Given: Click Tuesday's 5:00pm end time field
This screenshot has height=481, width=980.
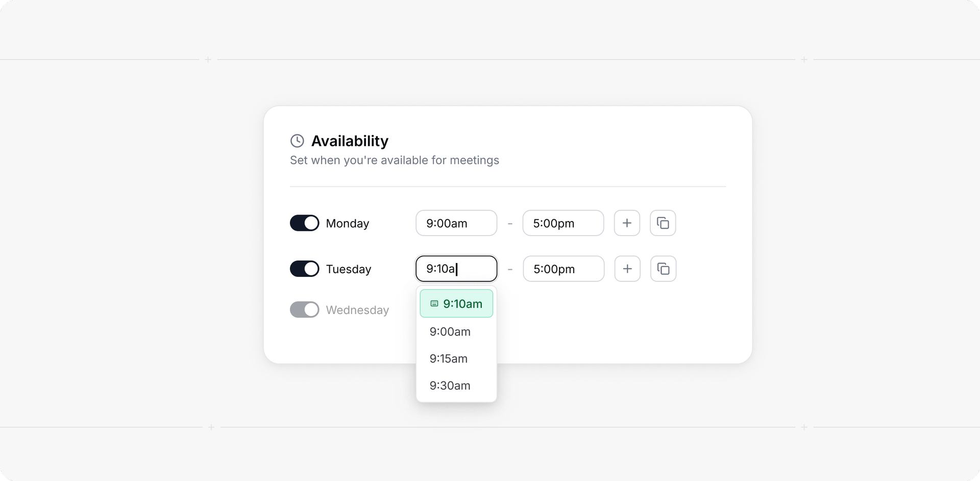Looking at the screenshot, I should pyautogui.click(x=563, y=269).
